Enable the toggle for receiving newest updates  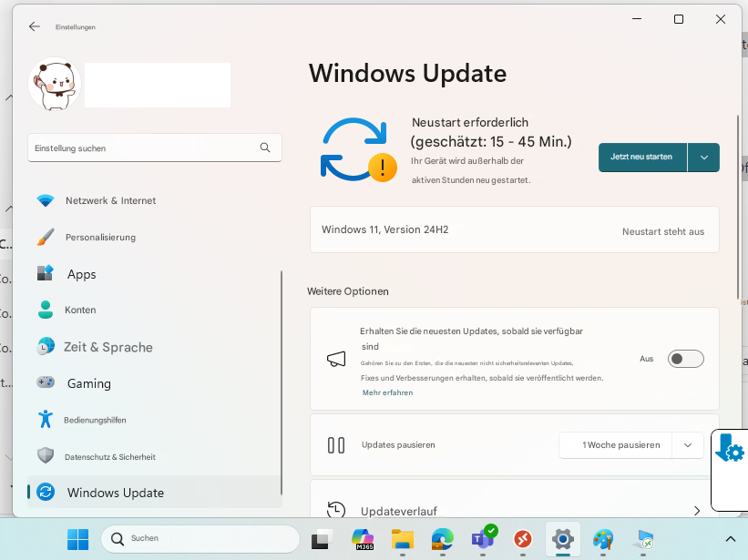pyautogui.click(x=685, y=359)
